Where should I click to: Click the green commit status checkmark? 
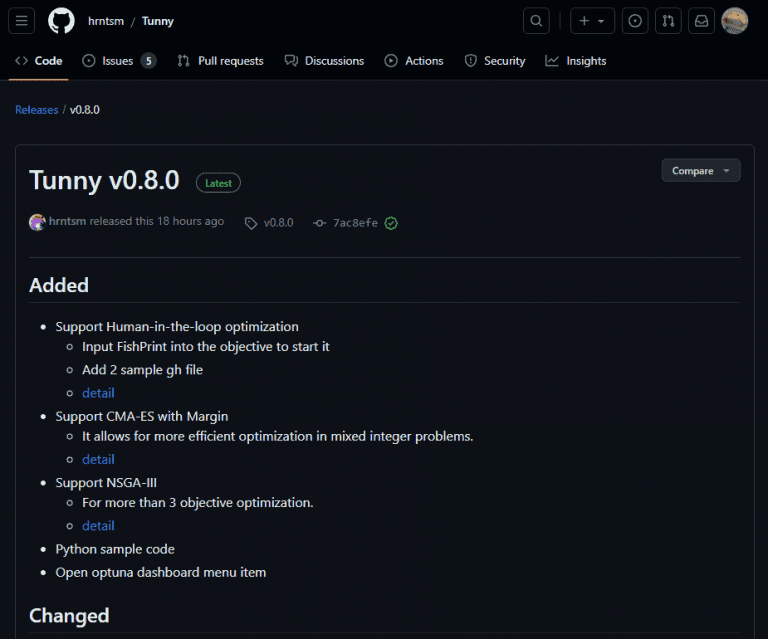tap(391, 223)
